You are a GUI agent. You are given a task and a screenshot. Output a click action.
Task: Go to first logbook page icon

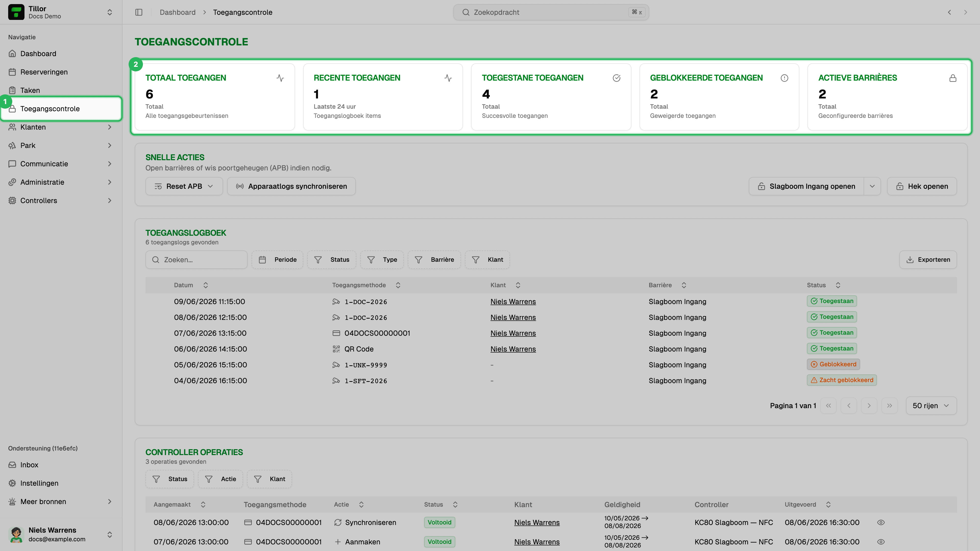[828, 406]
